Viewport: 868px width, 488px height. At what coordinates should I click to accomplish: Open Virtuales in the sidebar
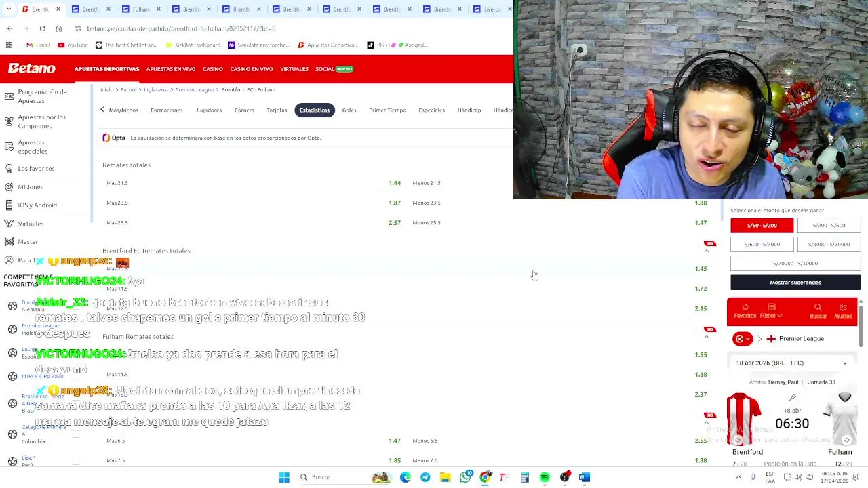pos(31,224)
